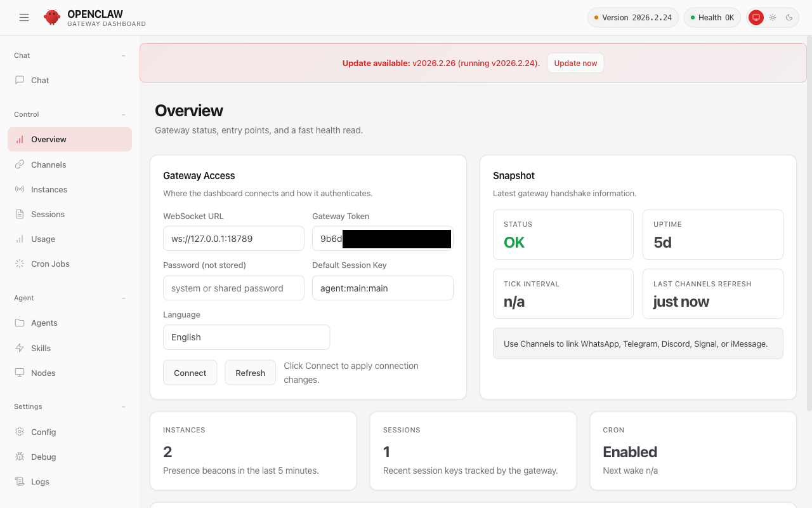Viewport: 812px width, 508px height.
Task: Open Chat via its speech bubble icon
Action: click(20, 80)
